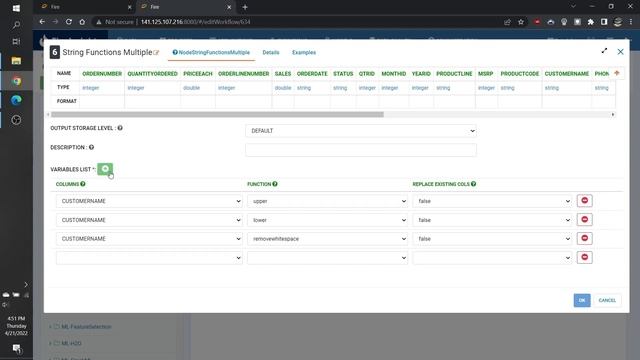Show help for Description field

pyautogui.click(x=91, y=147)
